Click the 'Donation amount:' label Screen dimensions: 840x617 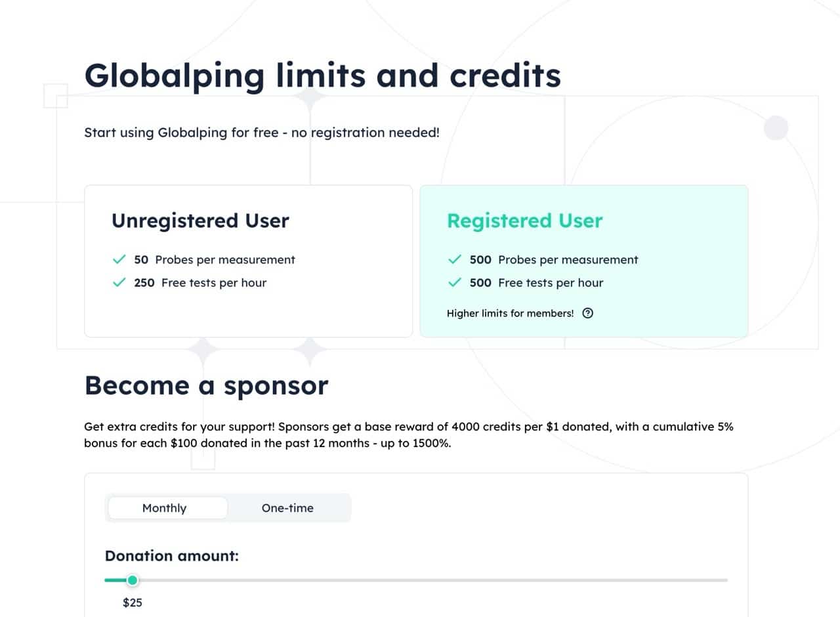coord(171,556)
